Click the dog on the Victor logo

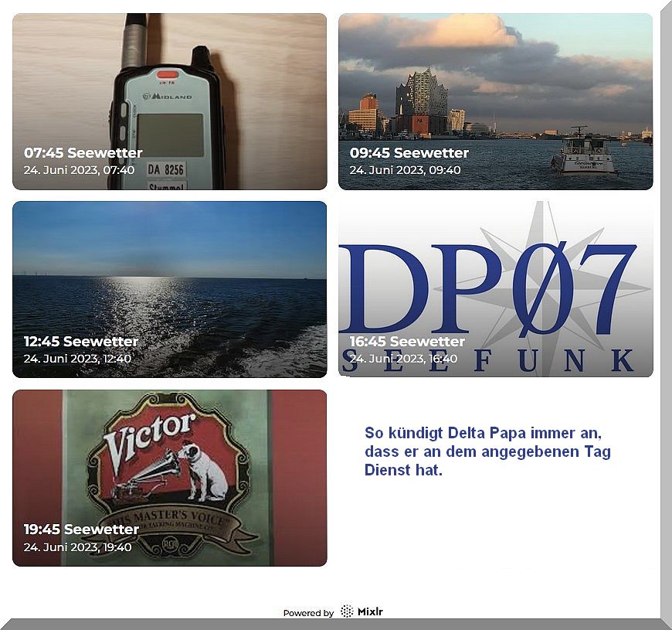(x=209, y=472)
